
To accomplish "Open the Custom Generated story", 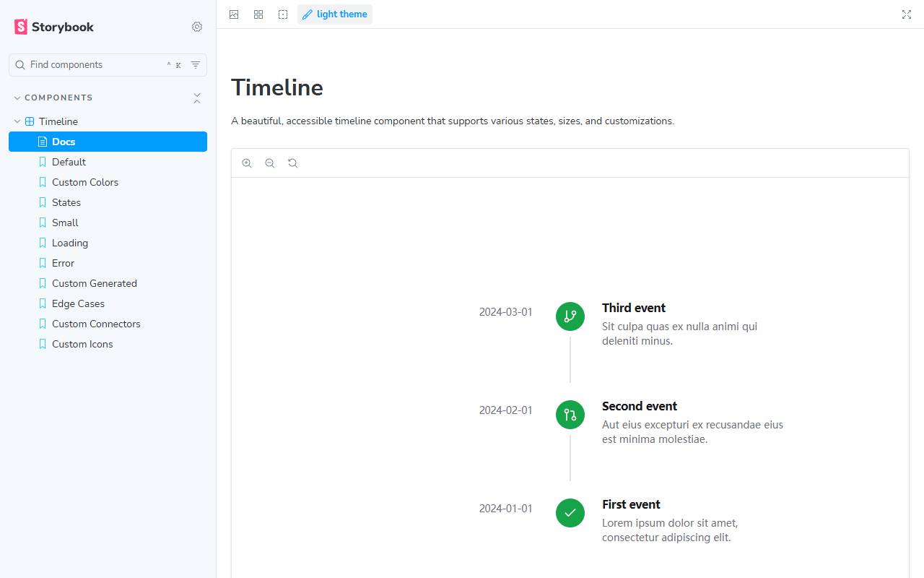I will [108, 283].
